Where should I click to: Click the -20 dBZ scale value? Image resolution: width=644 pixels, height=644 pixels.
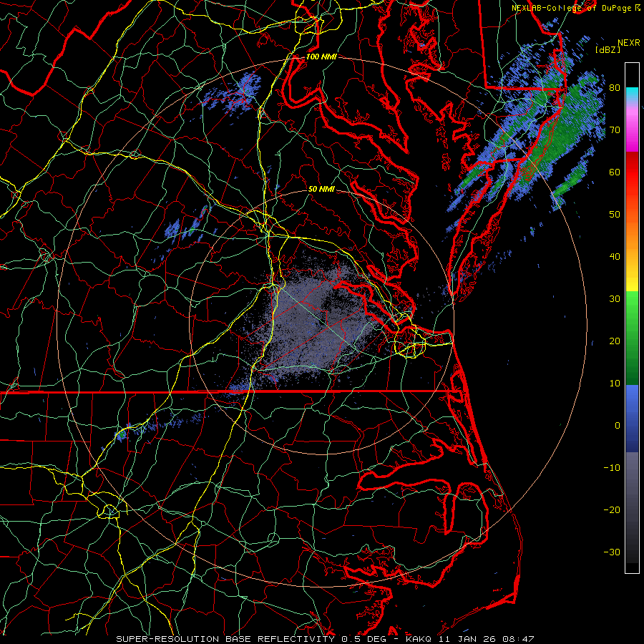tap(612, 510)
